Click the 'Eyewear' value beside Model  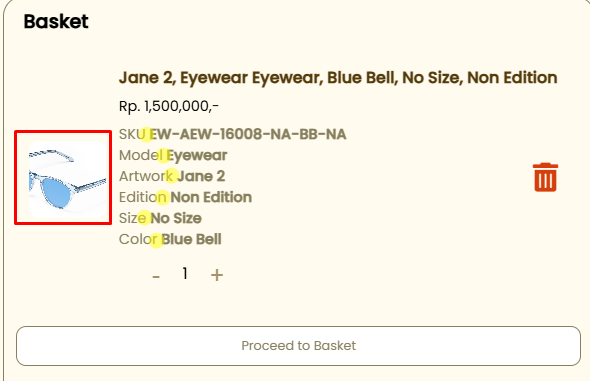[x=197, y=155]
